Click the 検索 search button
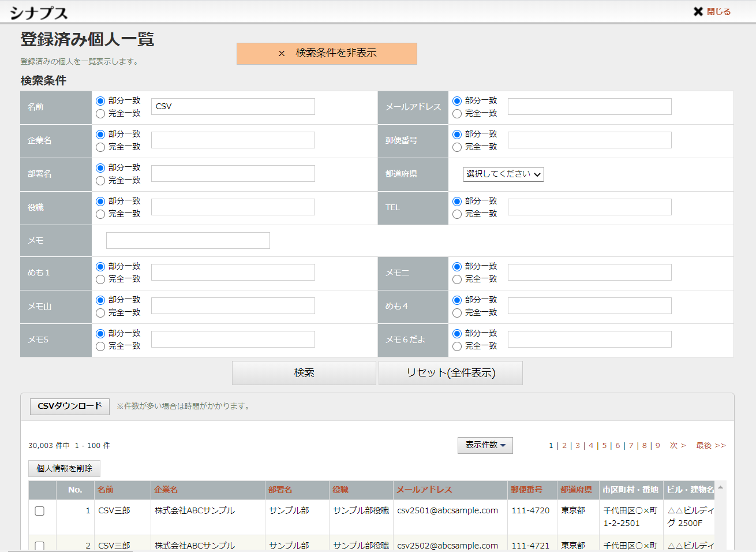 click(304, 373)
